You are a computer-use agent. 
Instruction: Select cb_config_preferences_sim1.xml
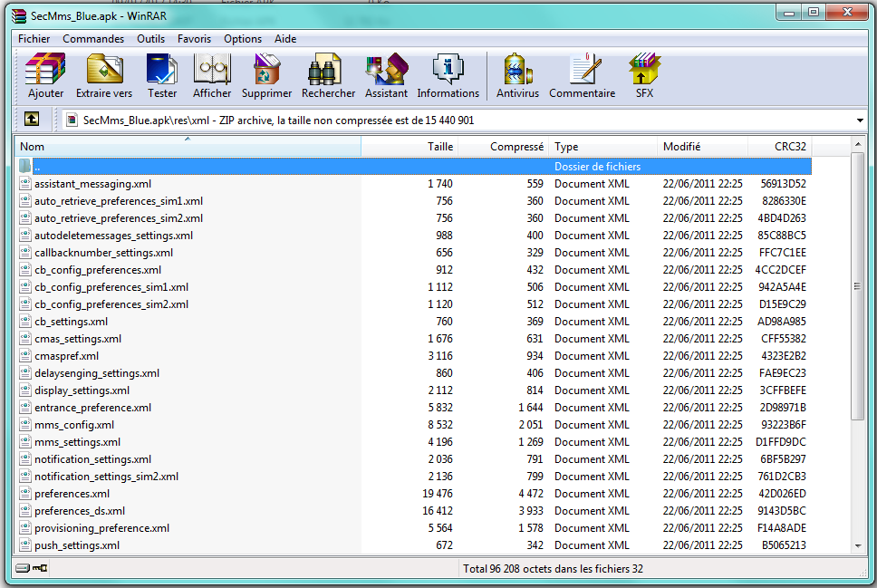(x=111, y=287)
